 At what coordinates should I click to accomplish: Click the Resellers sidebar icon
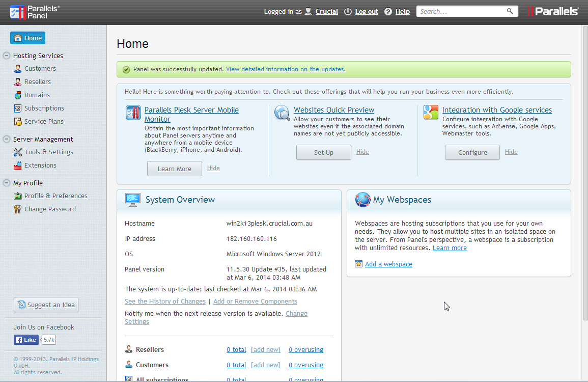[18, 82]
